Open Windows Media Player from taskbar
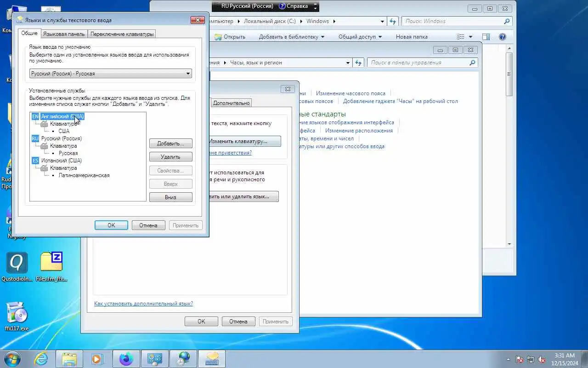The image size is (588, 368). [x=97, y=359]
